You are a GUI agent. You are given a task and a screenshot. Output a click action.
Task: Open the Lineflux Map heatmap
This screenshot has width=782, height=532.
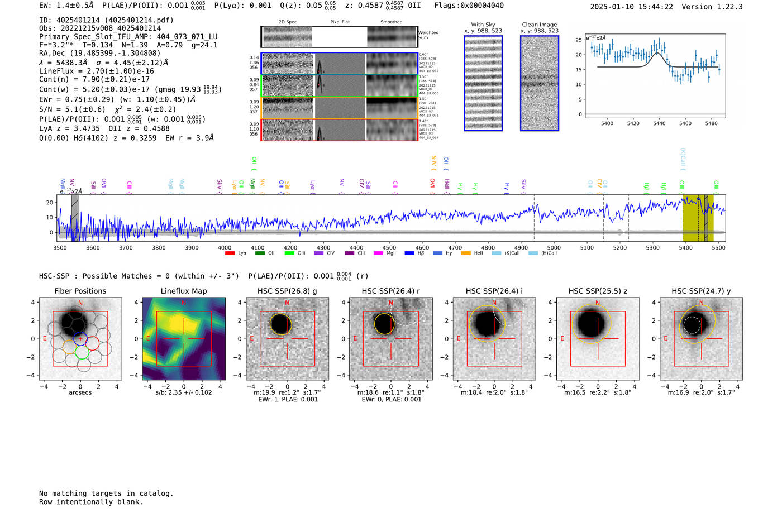184,339
